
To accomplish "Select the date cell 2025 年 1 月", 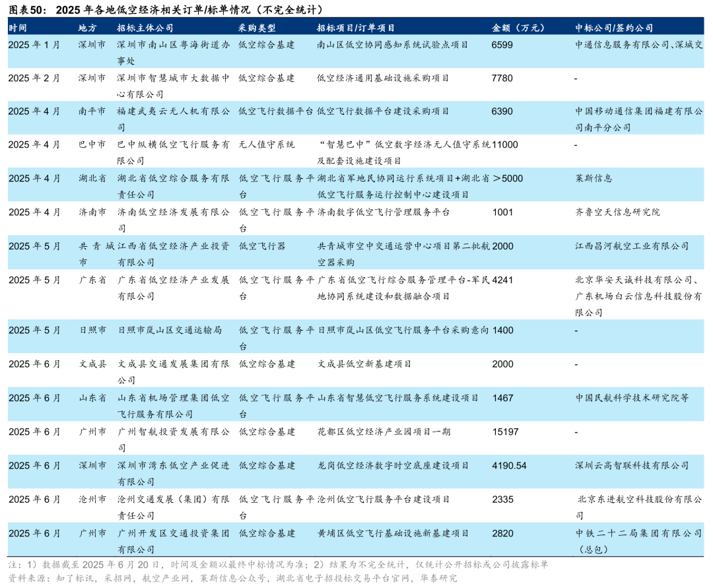I will (34, 45).
